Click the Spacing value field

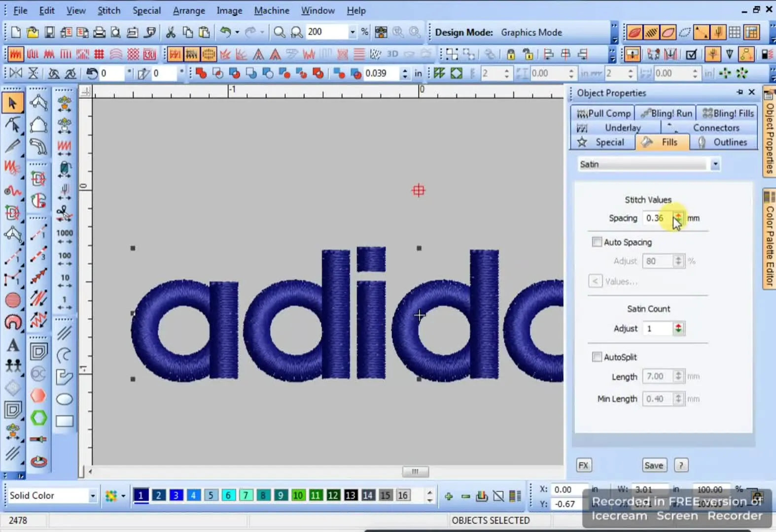(658, 218)
